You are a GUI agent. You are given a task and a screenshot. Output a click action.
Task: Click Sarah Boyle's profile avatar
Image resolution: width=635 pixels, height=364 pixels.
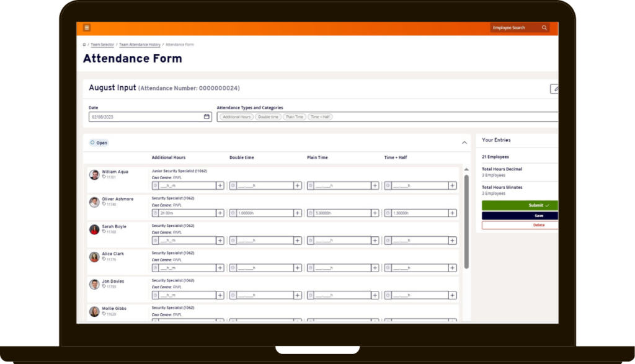click(x=94, y=229)
